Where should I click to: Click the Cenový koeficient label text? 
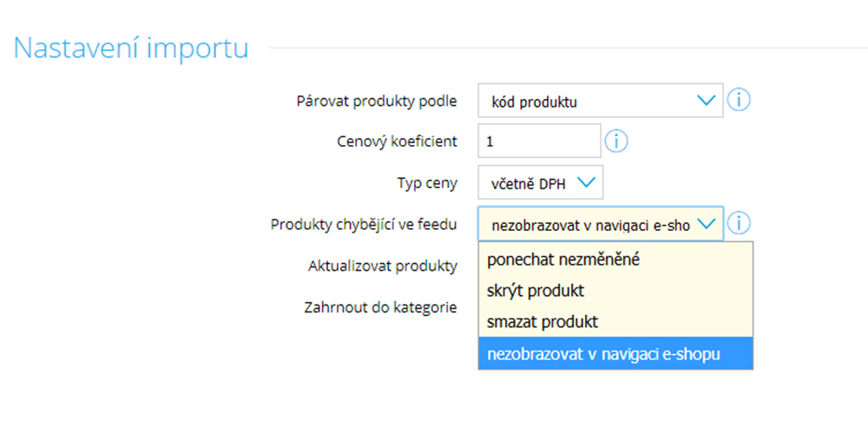click(398, 141)
